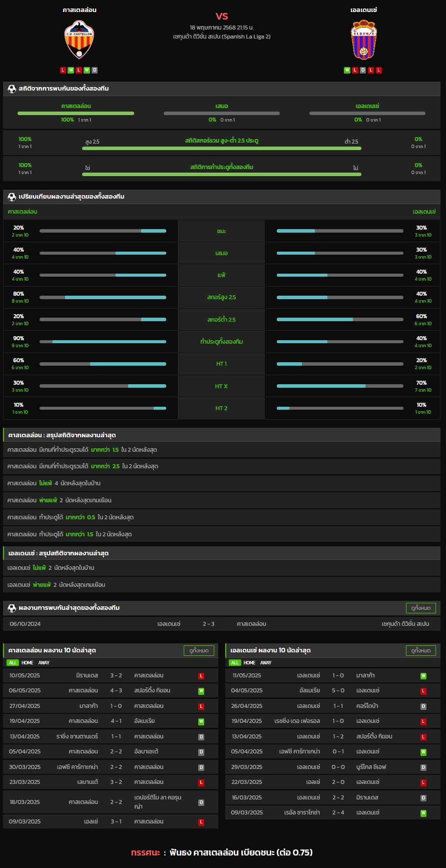
Task: Click ดูทั้งหมด in the head-to-head results header
Action: (420, 608)
